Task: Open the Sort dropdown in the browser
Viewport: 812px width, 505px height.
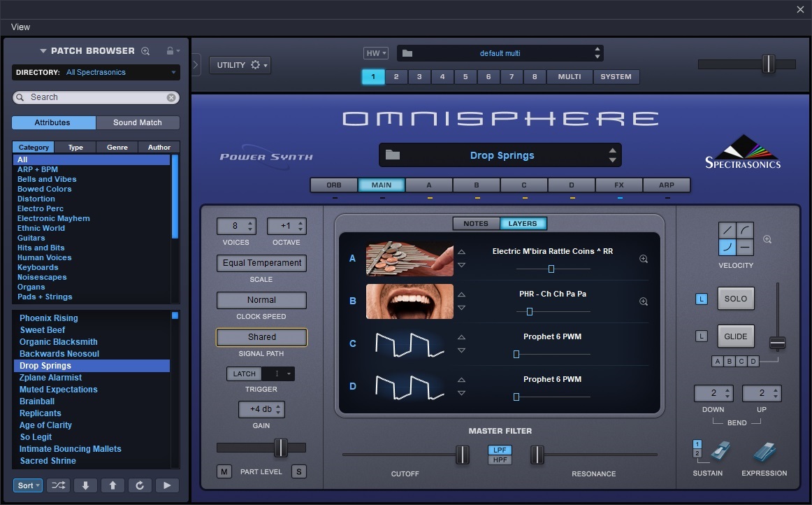Action: 28,485
